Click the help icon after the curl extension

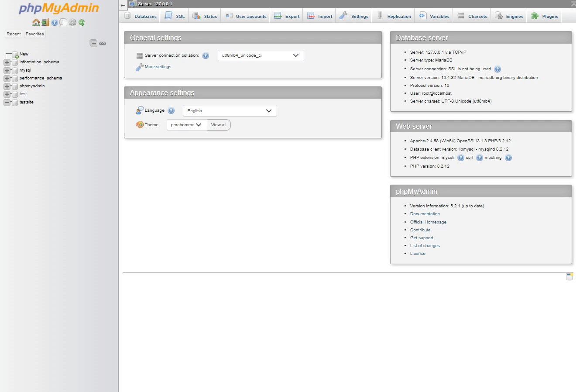pos(480,158)
